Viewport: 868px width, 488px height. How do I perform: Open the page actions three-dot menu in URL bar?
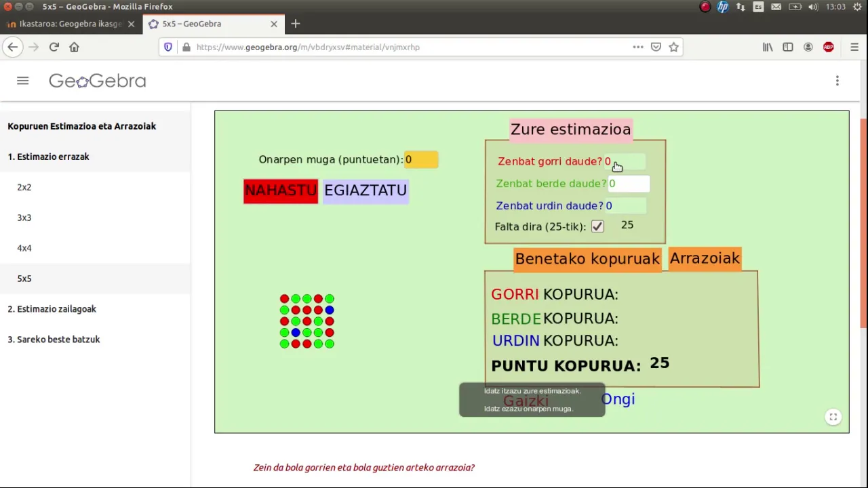pos(638,47)
